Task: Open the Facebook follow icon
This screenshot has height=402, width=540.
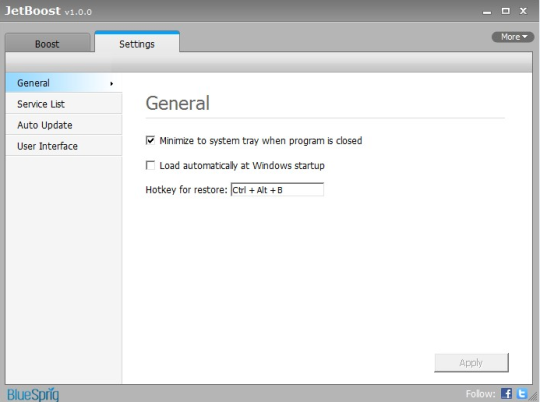Action: (506, 393)
